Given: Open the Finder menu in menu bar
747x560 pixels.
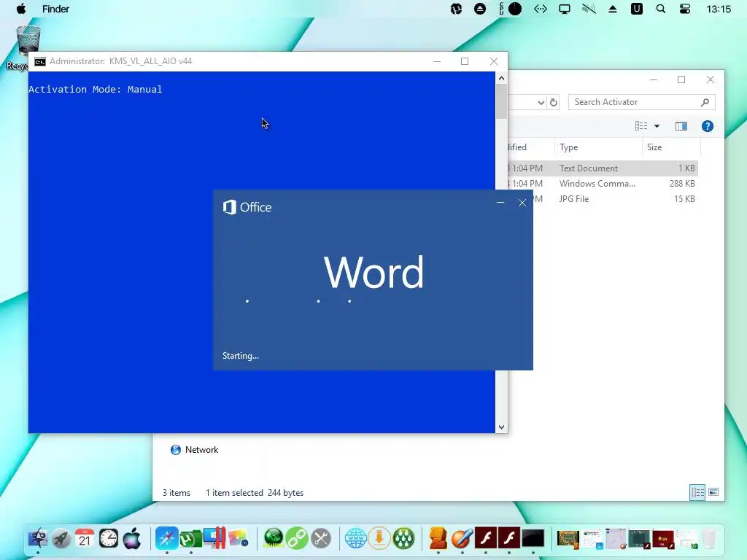Looking at the screenshot, I should point(55,9).
